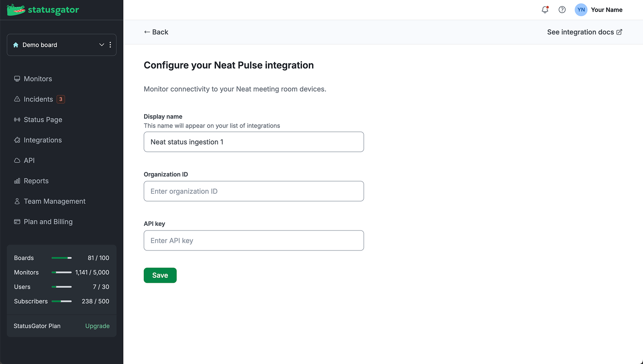The width and height of the screenshot is (643, 364).
Task: Click the Plan and Billing card icon
Action: tap(17, 222)
